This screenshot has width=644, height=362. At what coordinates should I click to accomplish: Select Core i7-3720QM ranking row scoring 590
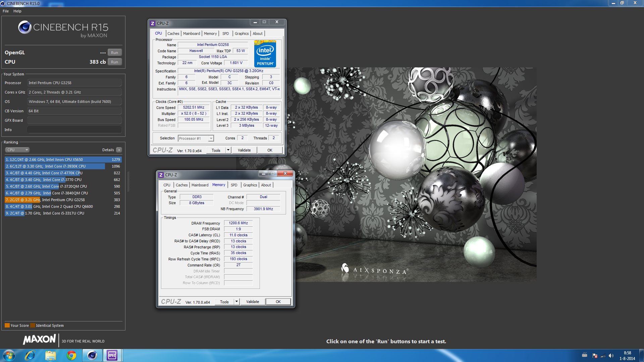63,186
